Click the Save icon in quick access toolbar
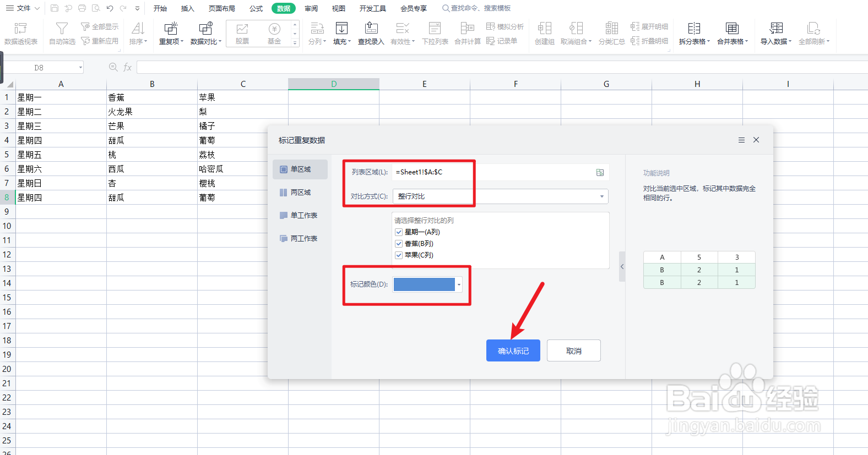The image size is (868, 455). pyautogui.click(x=54, y=8)
